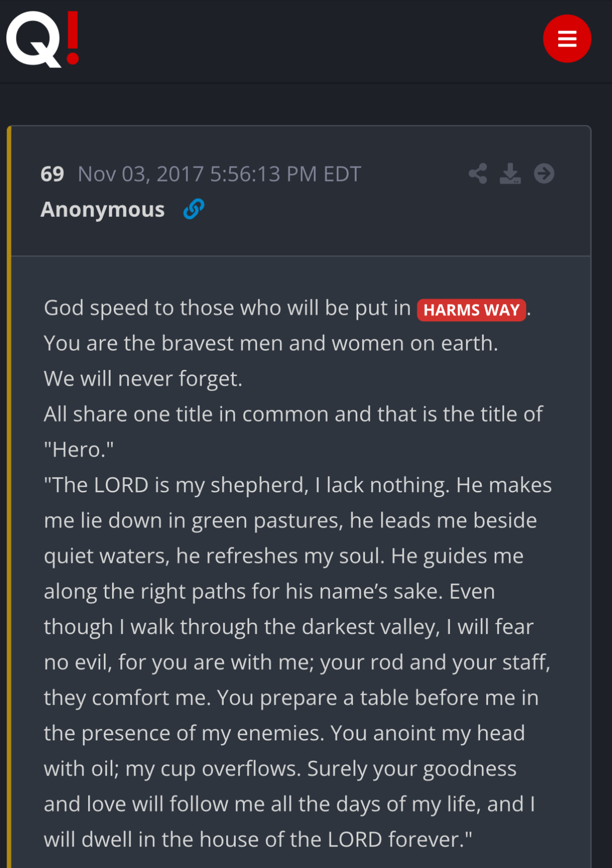This screenshot has height=868, width=612.
Task: Click the red HARMS WAY tag
Action: pos(471,310)
